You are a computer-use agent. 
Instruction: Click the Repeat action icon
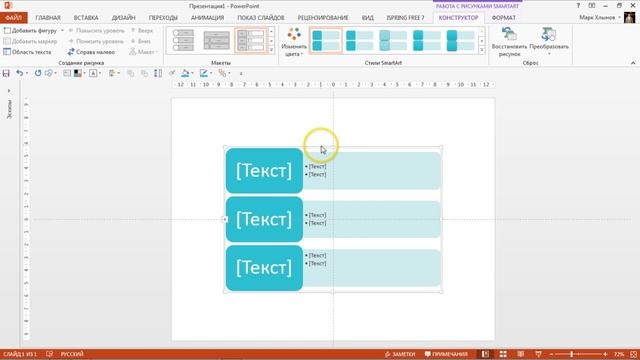[x=38, y=73]
